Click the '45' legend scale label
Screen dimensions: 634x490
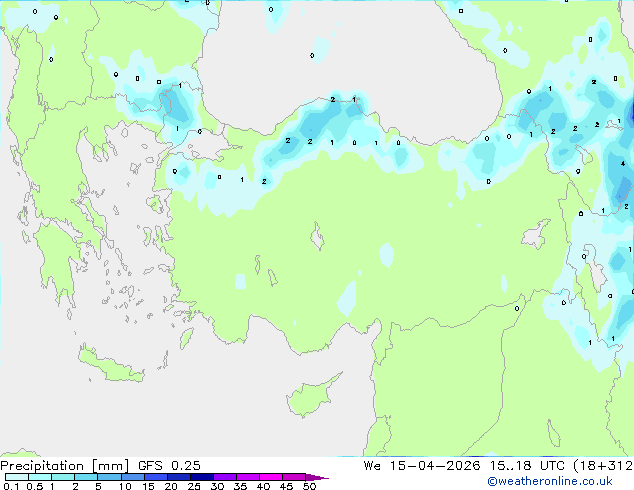coord(286,486)
